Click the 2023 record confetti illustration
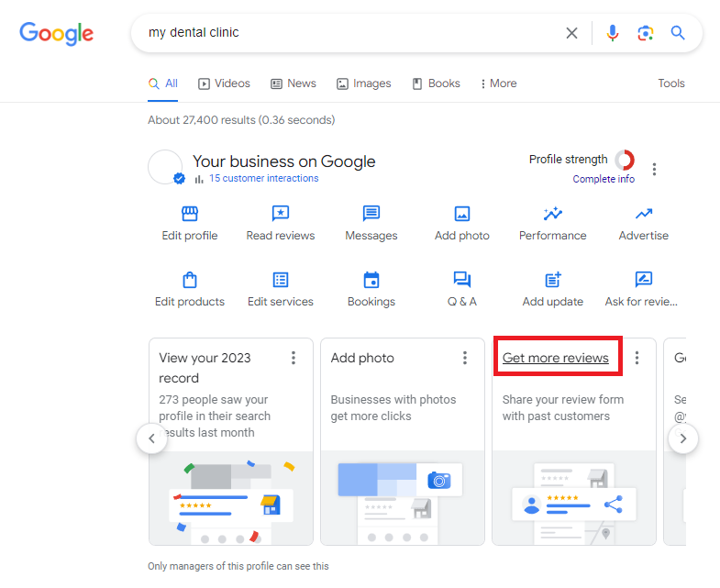 tap(231, 498)
